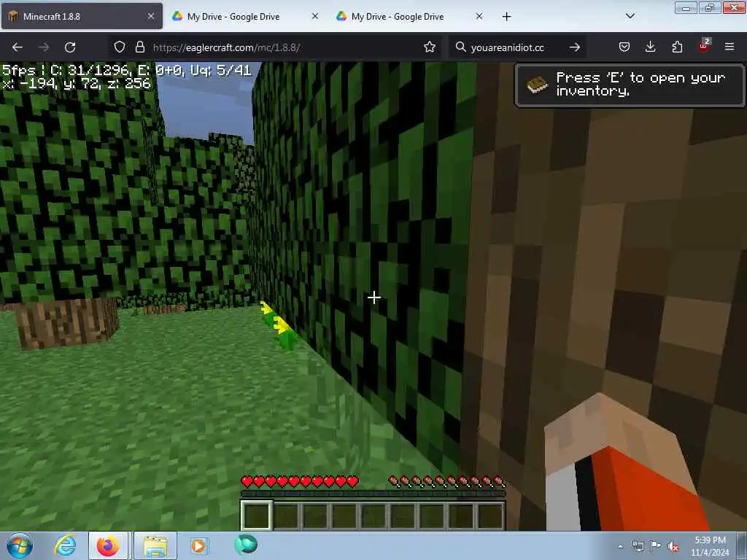Image resolution: width=747 pixels, height=560 pixels.
Task: Bookmark this page with the star
Action: coord(429,47)
